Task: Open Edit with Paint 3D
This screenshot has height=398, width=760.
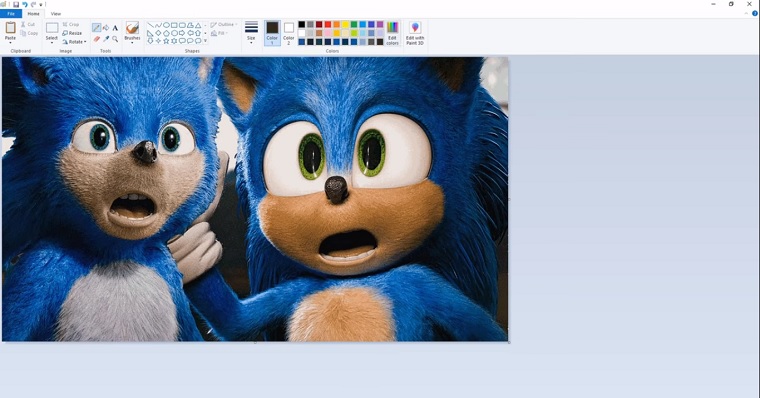Action: (415, 33)
